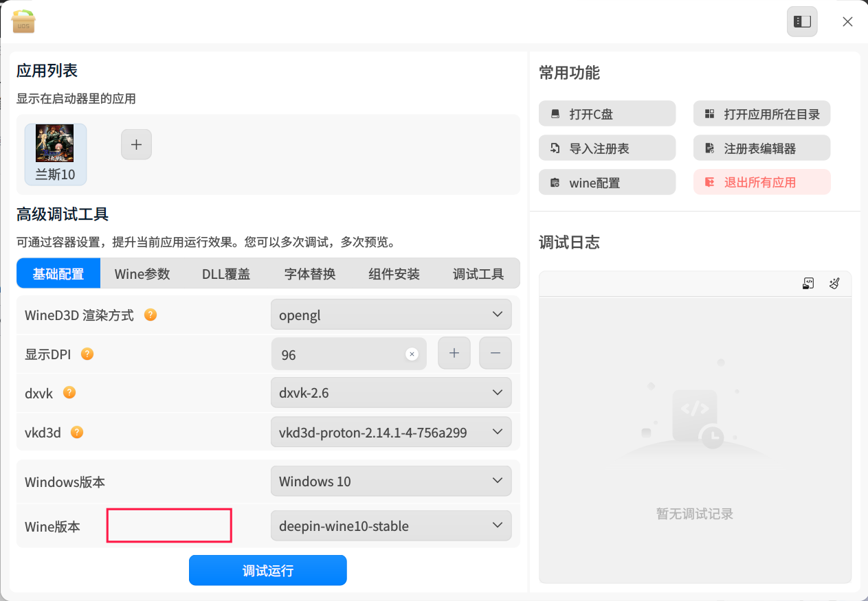
Task: Clear the DPI value with the x icon
Action: (x=412, y=354)
